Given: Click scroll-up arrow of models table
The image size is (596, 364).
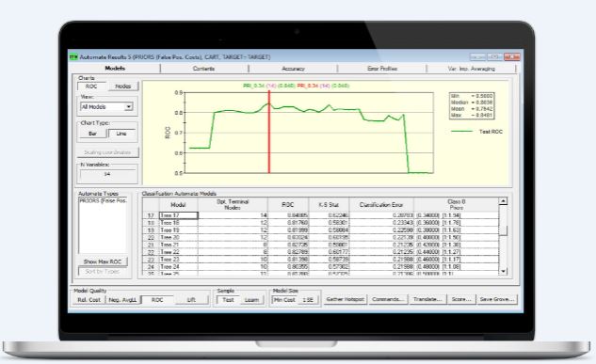Looking at the screenshot, I should click(503, 201).
